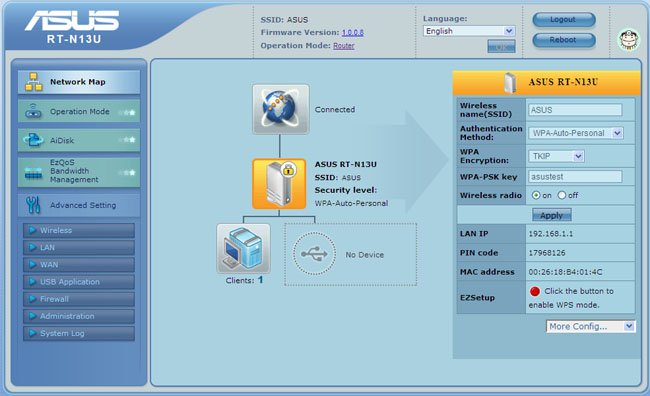Screen dimensions: 650x396
Task: Click the No Device text
Action: [x=365, y=255]
